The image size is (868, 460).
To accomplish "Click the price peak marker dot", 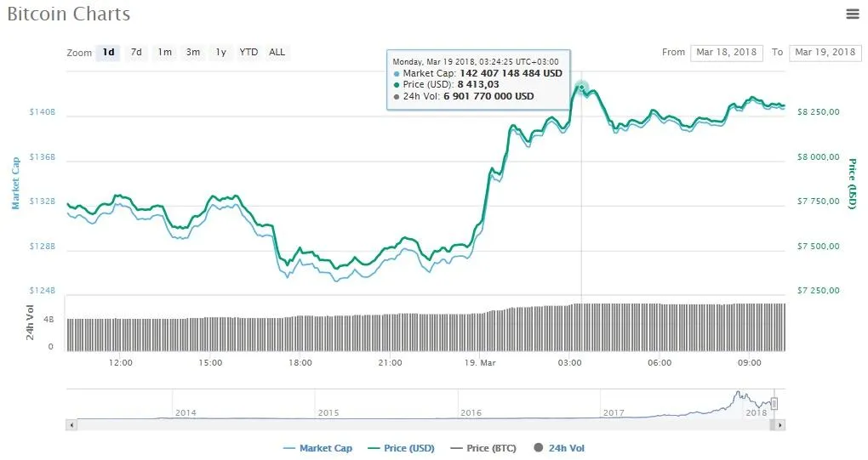I will [x=581, y=87].
